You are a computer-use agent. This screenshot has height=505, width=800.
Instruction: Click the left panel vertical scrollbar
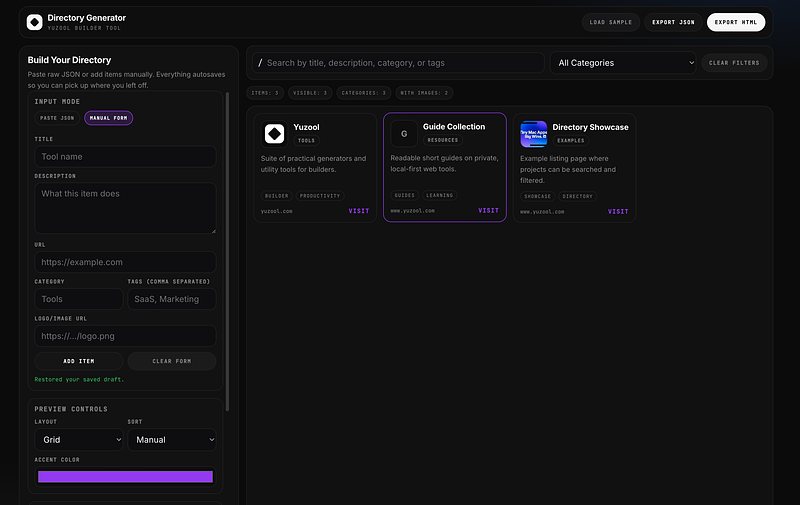(227, 251)
